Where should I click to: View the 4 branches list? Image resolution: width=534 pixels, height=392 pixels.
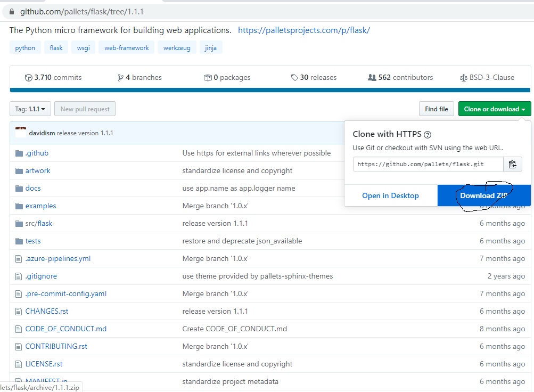tap(139, 78)
